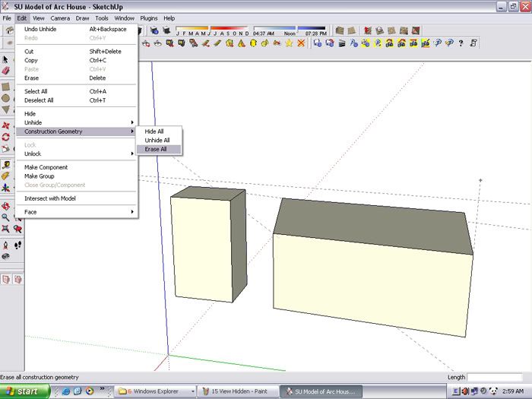Open the Tools menu
Viewport: 532px width, 399px height.
[x=101, y=18]
